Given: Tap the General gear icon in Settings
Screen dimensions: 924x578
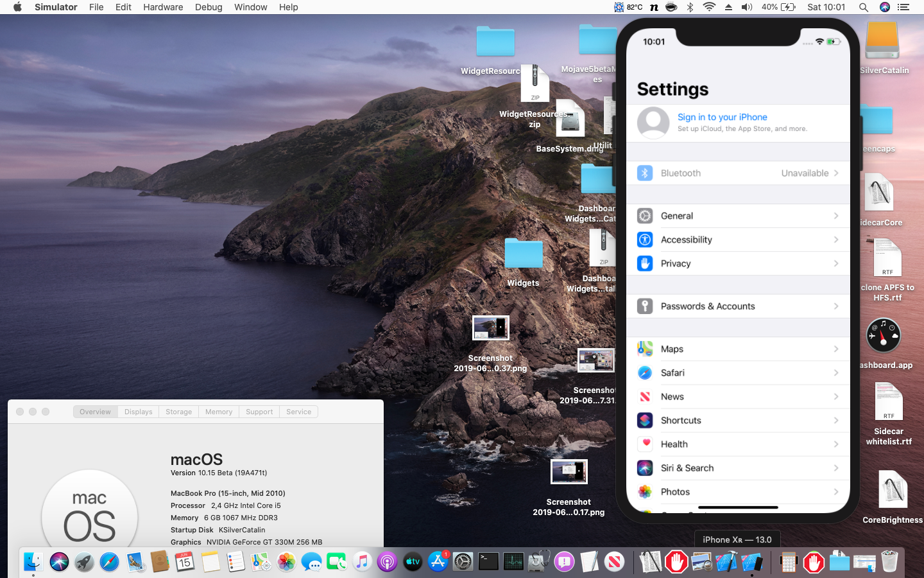Looking at the screenshot, I should click(x=645, y=216).
